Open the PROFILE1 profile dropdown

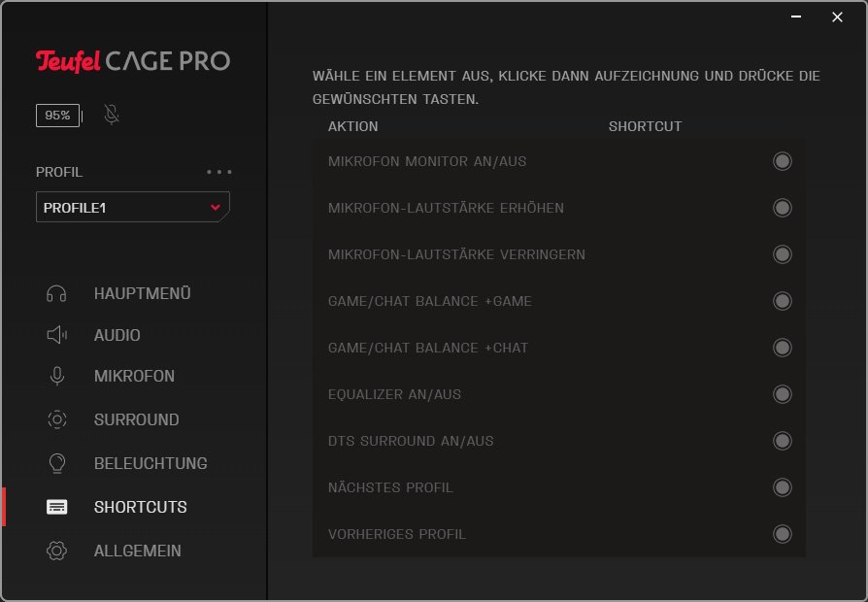pos(132,207)
